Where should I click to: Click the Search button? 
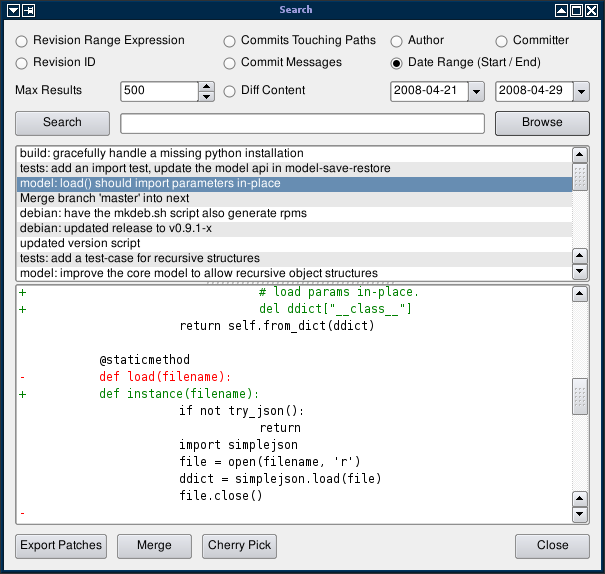tap(63, 123)
